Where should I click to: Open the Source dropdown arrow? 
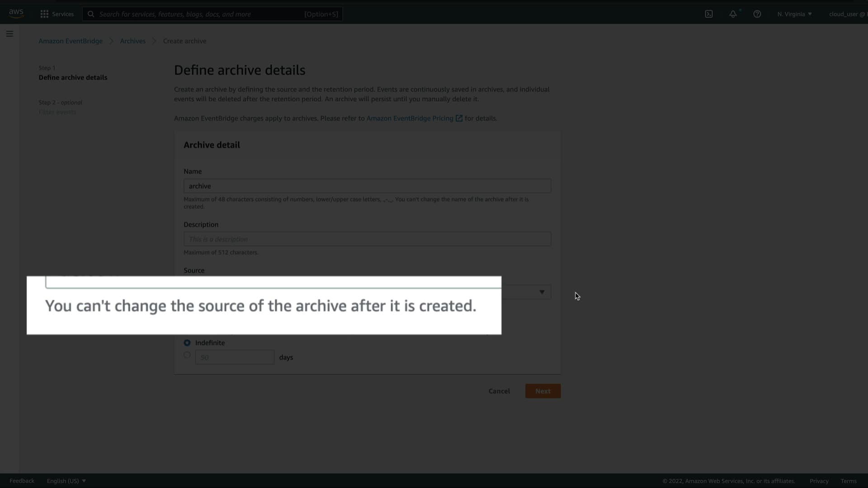[x=541, y=292]
